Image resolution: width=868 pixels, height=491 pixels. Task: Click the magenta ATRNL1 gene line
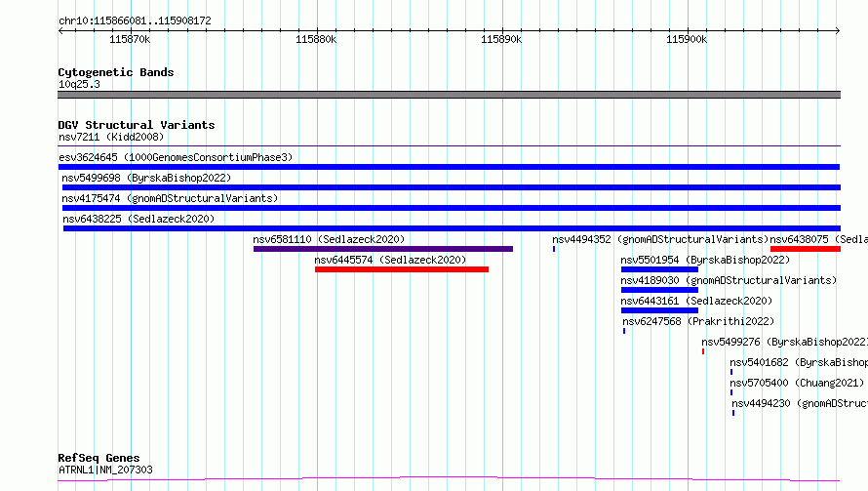tap(449, 478)
